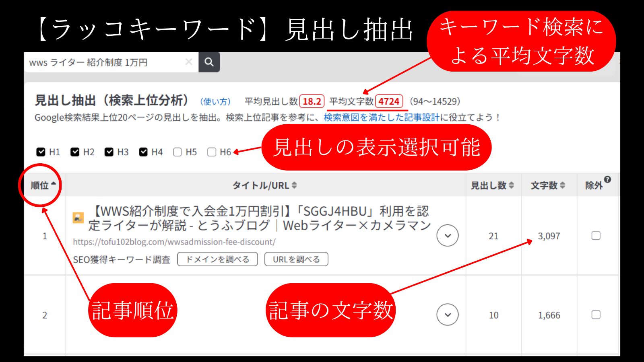Click the help icon beside 除外
Viewport: 644px width, 362px height.
(x=607, y=179)
